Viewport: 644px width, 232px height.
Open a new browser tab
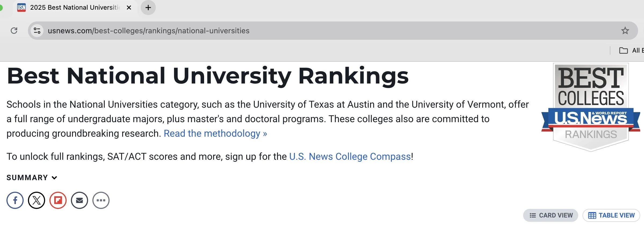tap(148, 8)
